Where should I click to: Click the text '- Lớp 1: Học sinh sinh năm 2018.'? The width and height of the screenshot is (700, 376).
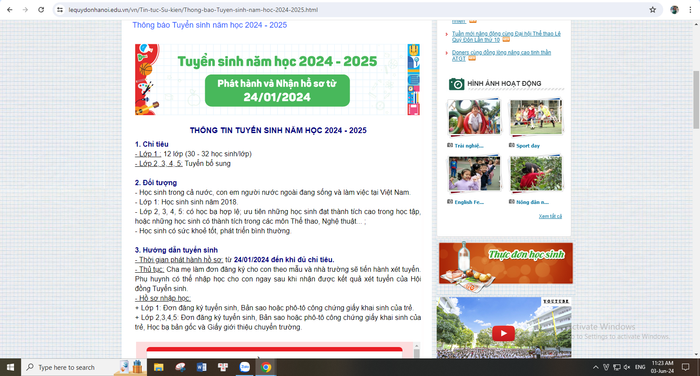(x=187, y=202)
